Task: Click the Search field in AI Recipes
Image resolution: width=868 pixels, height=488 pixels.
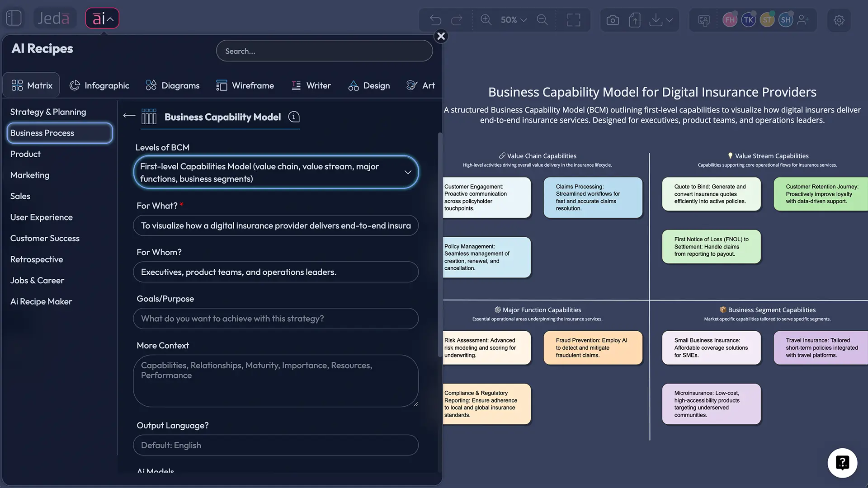Action: click(324, 51)
